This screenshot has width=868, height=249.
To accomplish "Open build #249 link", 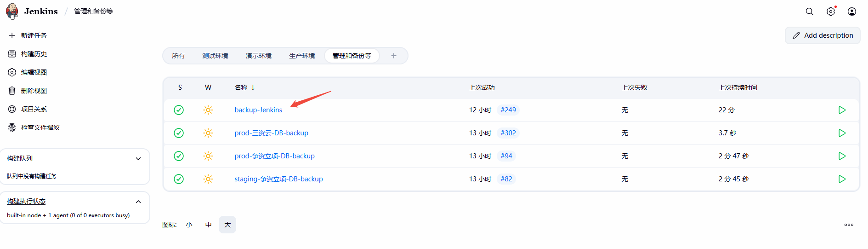I will (x=508, y=110).
